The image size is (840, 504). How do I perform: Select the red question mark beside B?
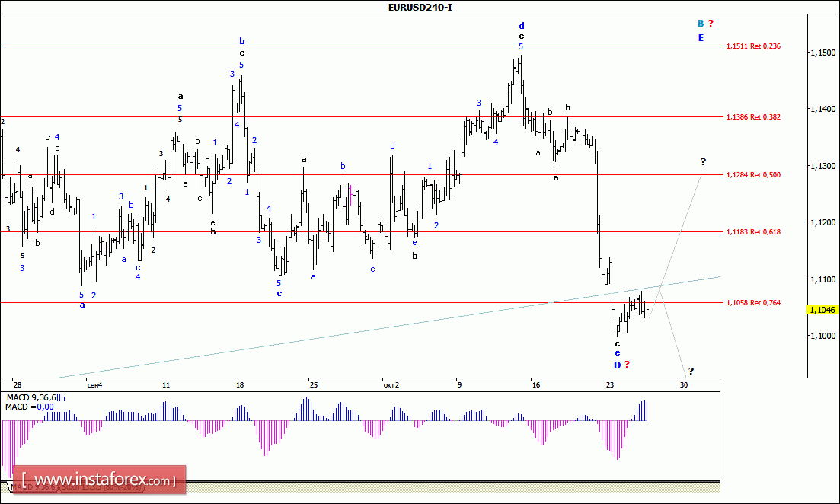tap(711, 24)
